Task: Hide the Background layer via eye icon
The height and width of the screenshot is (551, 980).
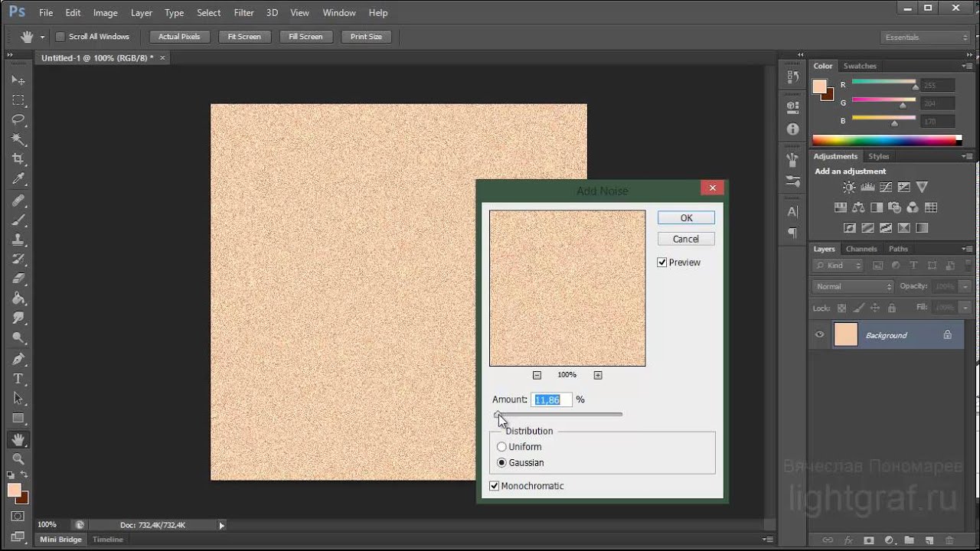Action: click(x=819, y=335)
